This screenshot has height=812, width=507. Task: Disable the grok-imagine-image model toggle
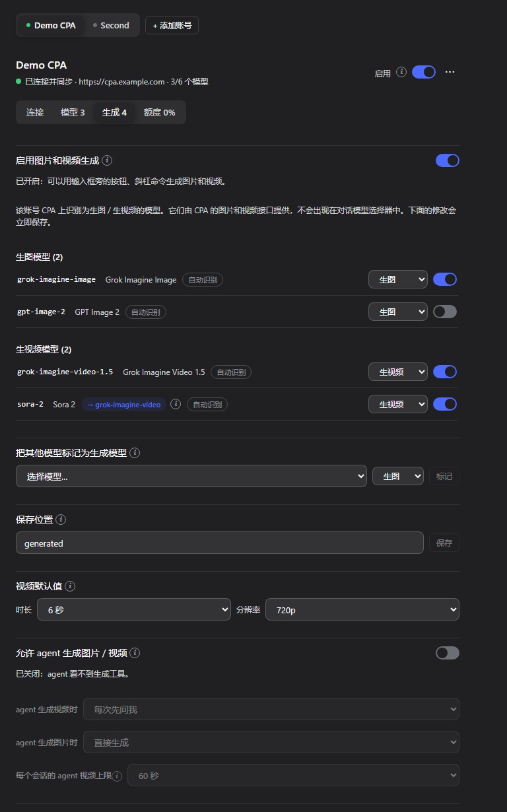[x=445, y=279]
